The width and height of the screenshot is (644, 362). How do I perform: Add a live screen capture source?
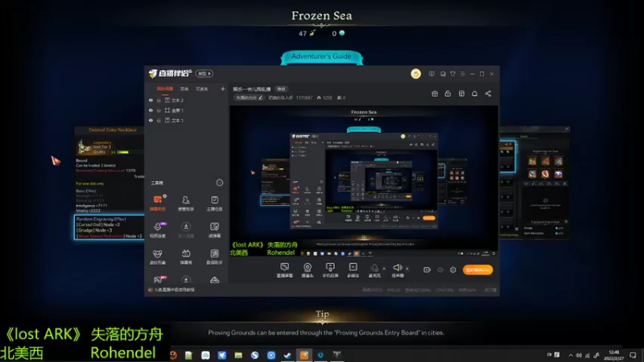coord(285,270)
